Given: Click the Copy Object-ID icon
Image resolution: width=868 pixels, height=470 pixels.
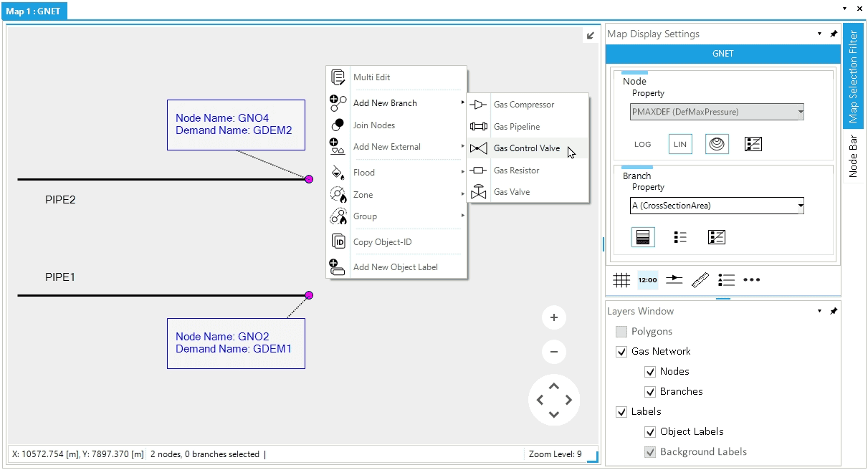Looking at the screenshot, I should click(338, 242).
